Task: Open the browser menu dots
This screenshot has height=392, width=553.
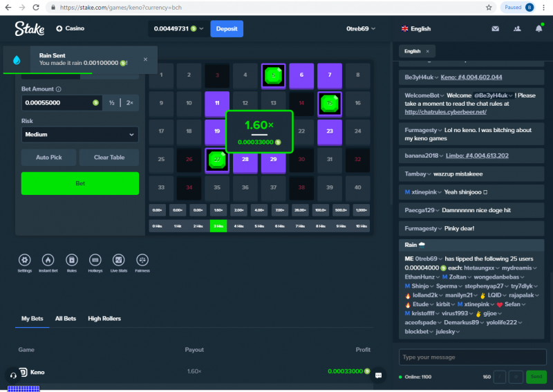Action: 543,8
